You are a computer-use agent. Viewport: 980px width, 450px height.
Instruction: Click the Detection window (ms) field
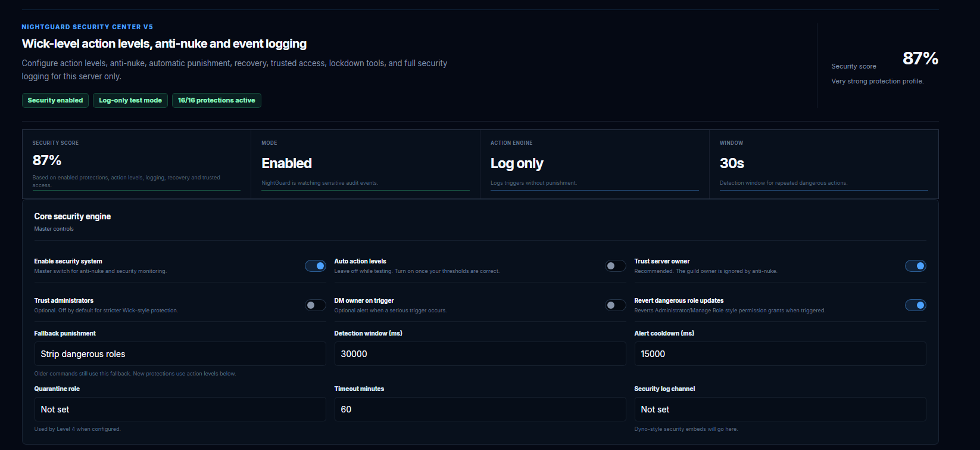[480, 353]
